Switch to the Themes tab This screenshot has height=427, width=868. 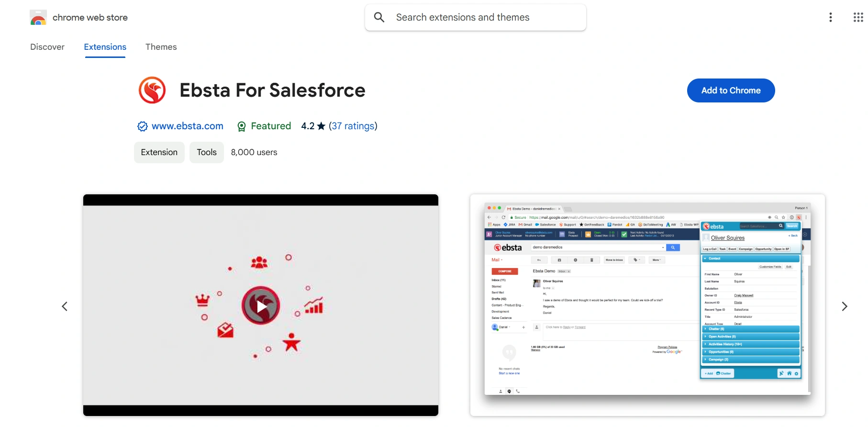(x=161, y=47)
